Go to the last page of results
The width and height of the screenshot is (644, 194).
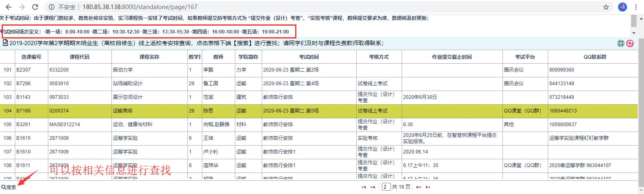[x=428, y=187]
